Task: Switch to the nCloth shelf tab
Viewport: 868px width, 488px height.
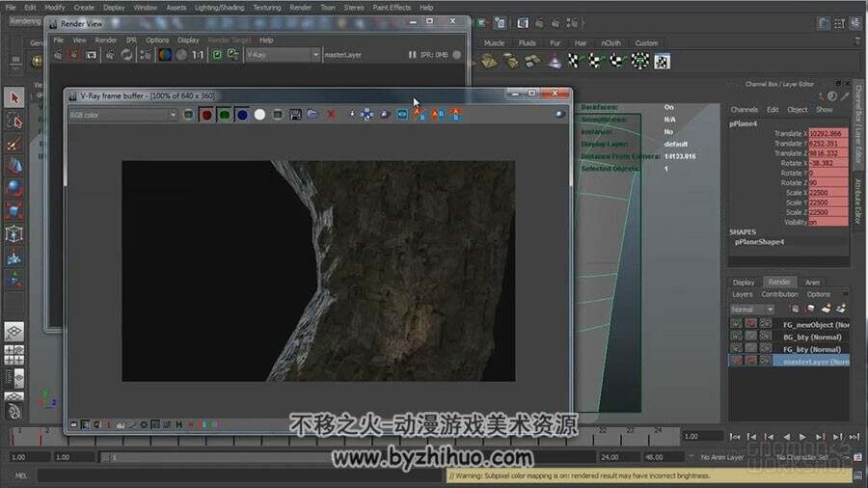Action: 610,43
